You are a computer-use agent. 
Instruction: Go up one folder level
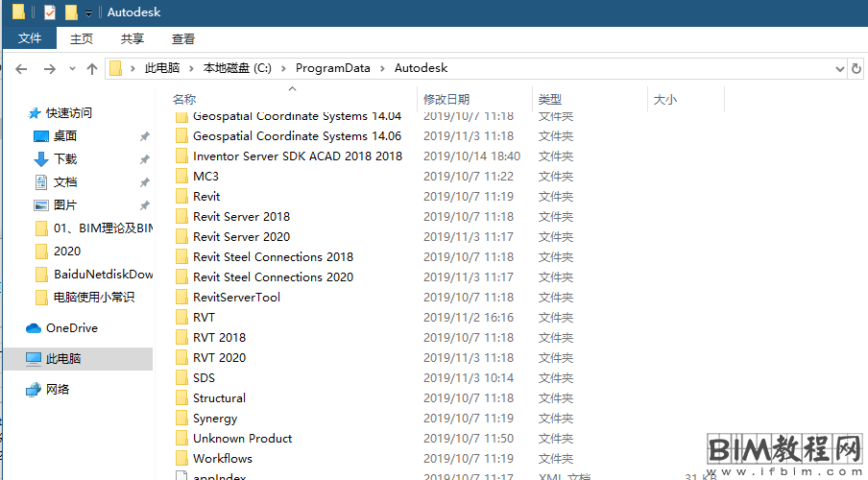[x=92, y=69]
